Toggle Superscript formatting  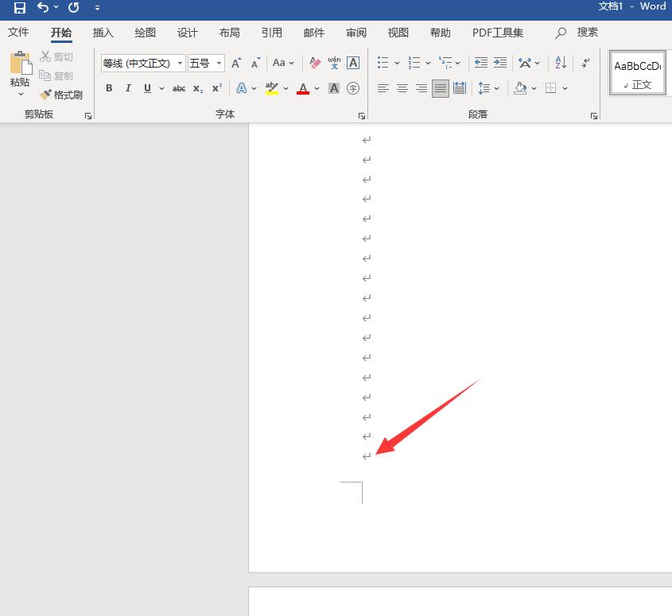click(216, 88)
